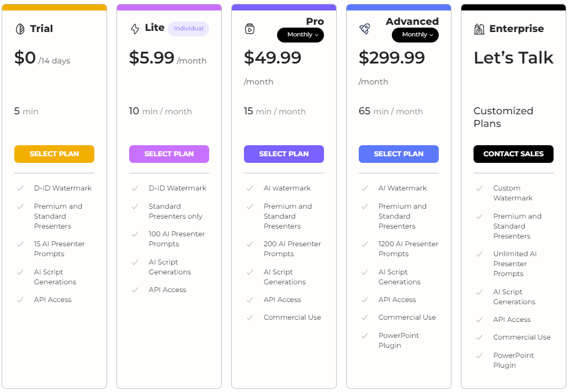This screenshot has height=392, width=569.
Task: Choose Select Plan under the Advanced pricing
Action: pos(399,154)
